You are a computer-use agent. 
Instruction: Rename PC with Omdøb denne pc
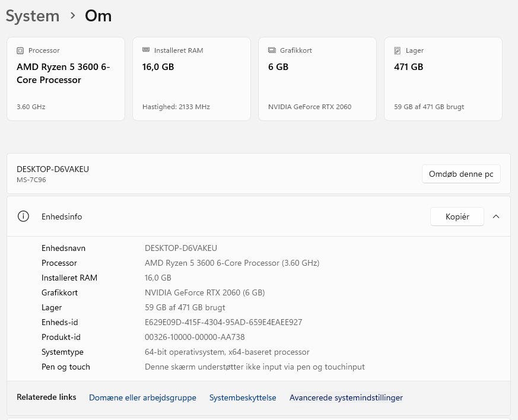461,174
